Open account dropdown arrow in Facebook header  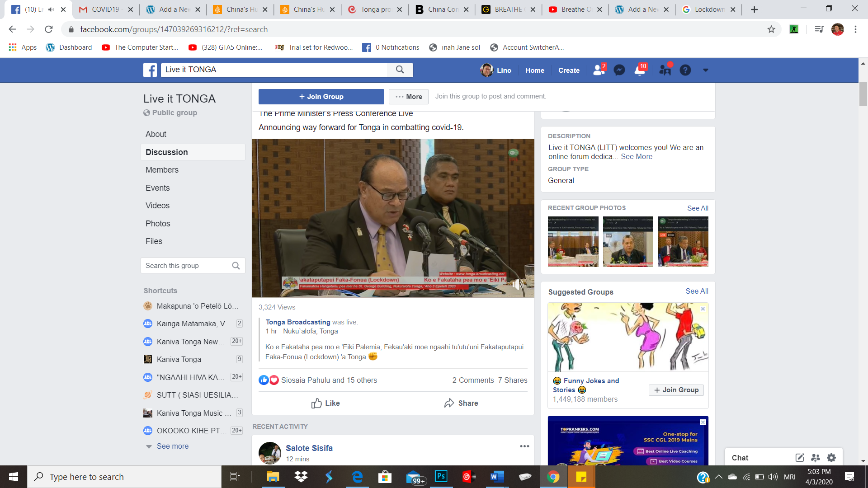click(x=705, y=70)
